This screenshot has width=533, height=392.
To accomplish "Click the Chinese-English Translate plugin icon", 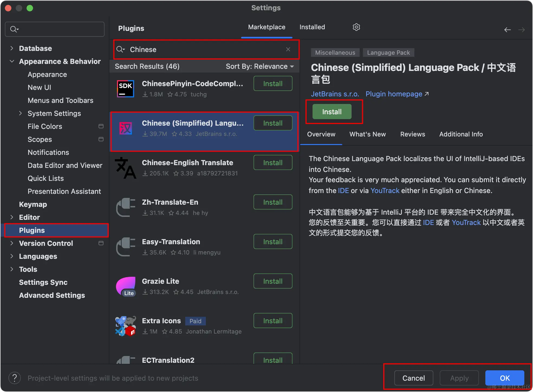I will click(126, 168).
